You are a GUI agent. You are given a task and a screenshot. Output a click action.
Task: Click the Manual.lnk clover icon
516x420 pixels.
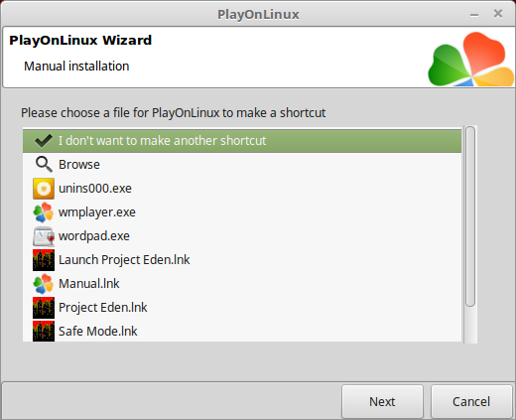coord(44,284)
